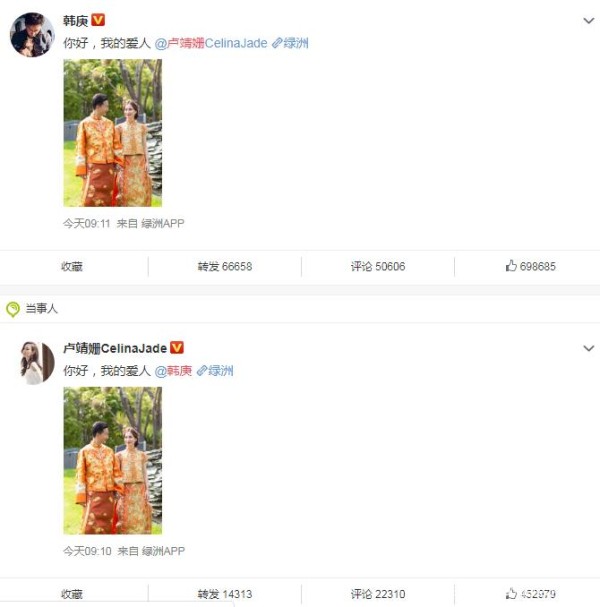Like 卢靖姗's post with thumbs-up icon
600x607 pixels.
pyautogui.click(x=530, y=594)
